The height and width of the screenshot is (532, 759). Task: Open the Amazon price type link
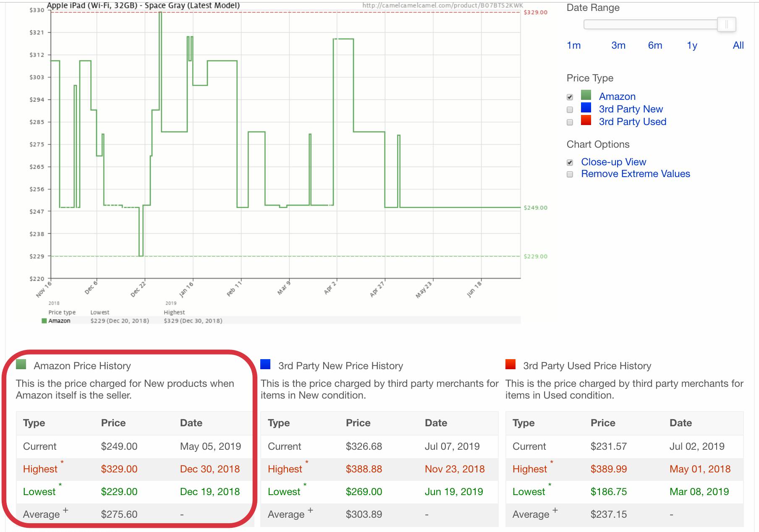[x=617, y=96]
